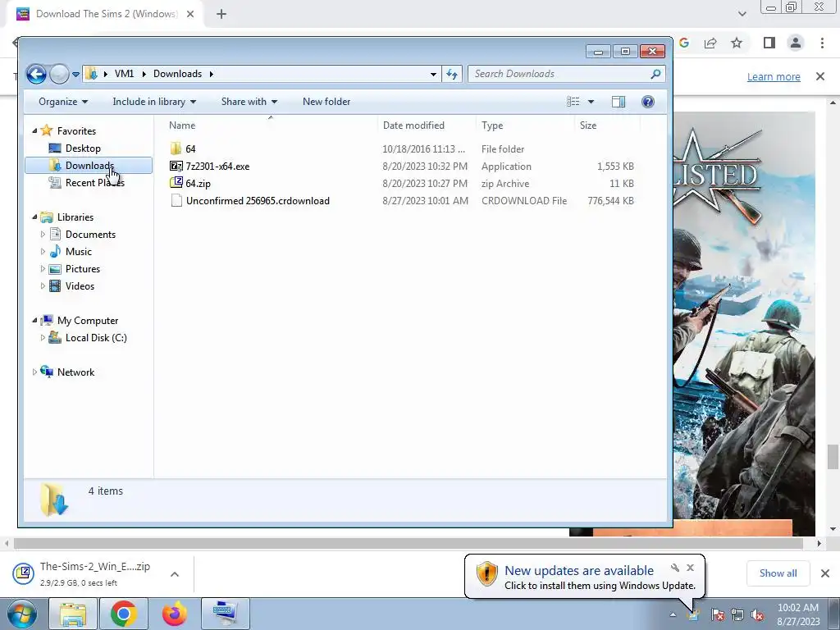Open a new Chrome tab
The width and height of the screenshot is (840, 630).
click(x=221, y=14)
